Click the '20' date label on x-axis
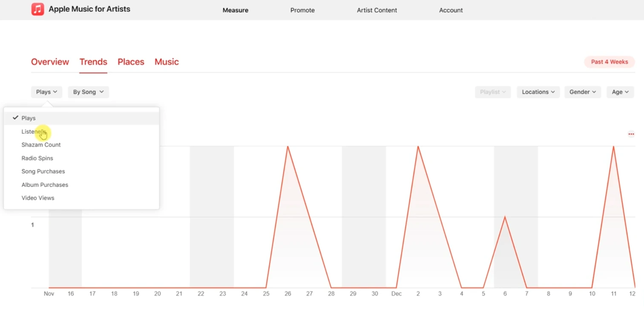644x314 pixels. 158,294
